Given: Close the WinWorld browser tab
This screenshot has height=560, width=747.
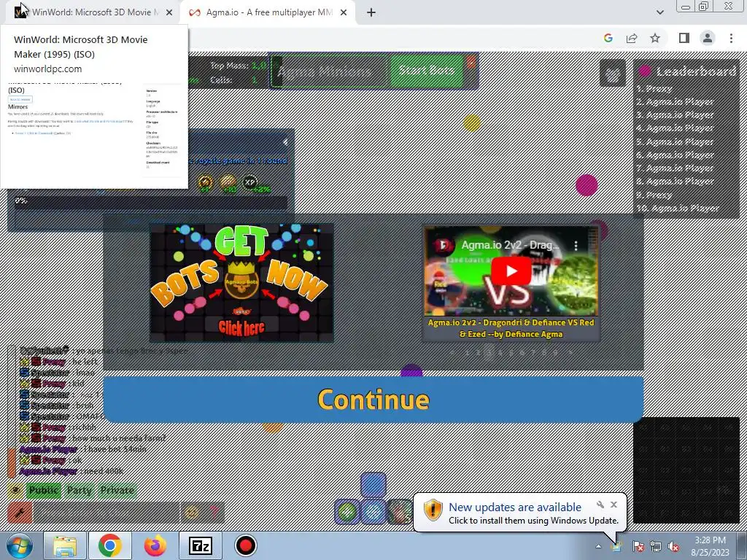Looking at the screenshot, I should point(169,12).
